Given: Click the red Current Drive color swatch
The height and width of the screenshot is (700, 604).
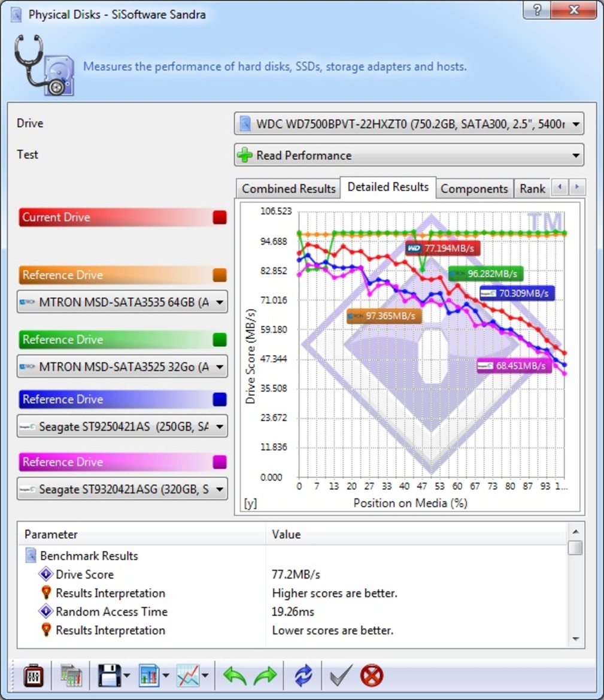Looking at the screenshot, I should click(220, 217).
